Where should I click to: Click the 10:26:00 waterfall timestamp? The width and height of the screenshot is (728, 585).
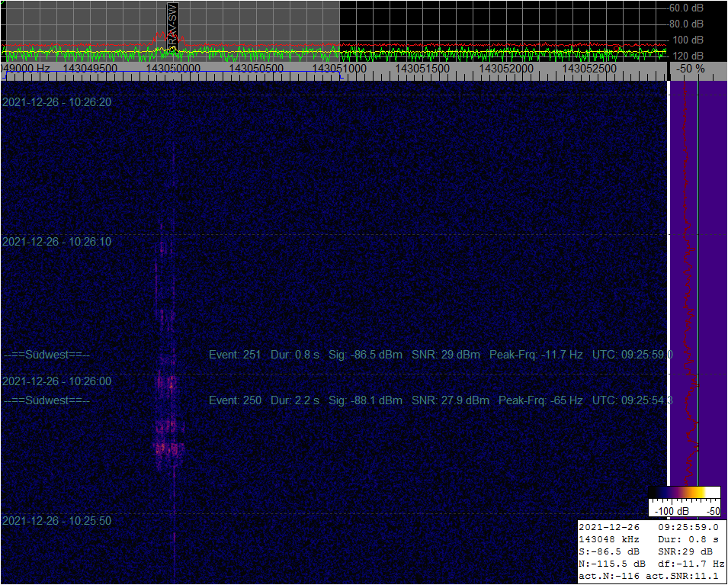click(56, 381)
